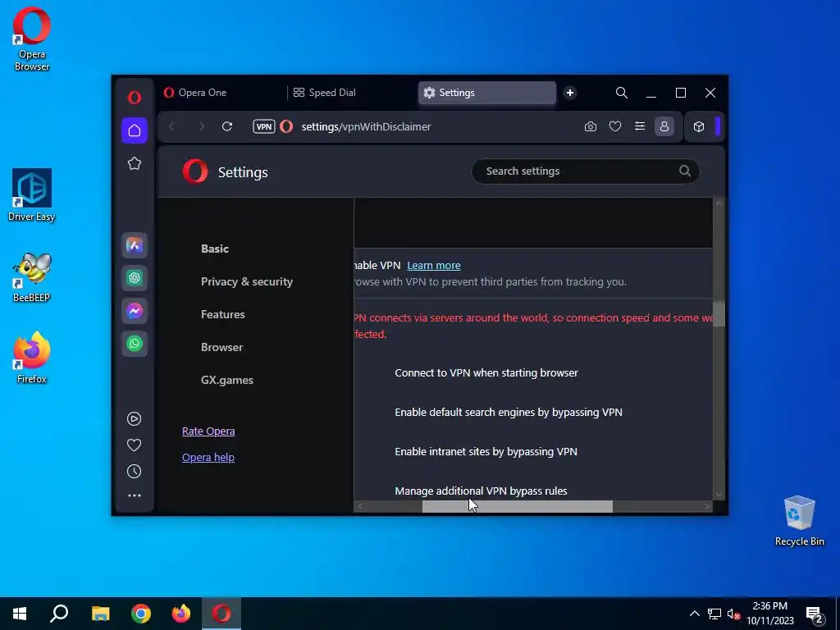840x630 pixels.
Task: Click the vertical scrollbar thumb in settings
Action: click(719, 314)
